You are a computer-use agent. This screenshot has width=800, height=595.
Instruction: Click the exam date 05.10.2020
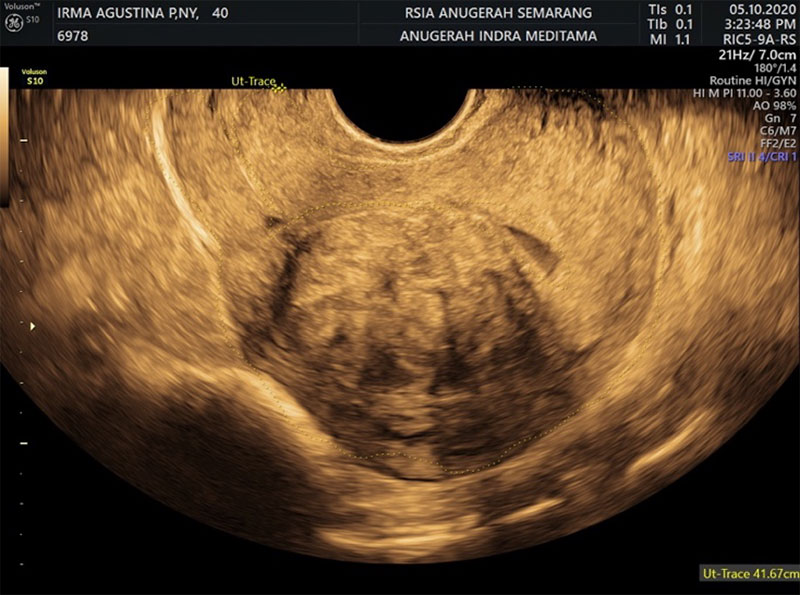point(762,9)
